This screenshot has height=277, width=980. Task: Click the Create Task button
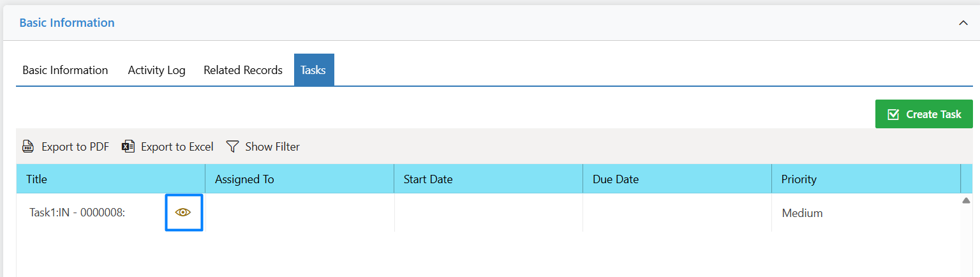coord(924,114)
